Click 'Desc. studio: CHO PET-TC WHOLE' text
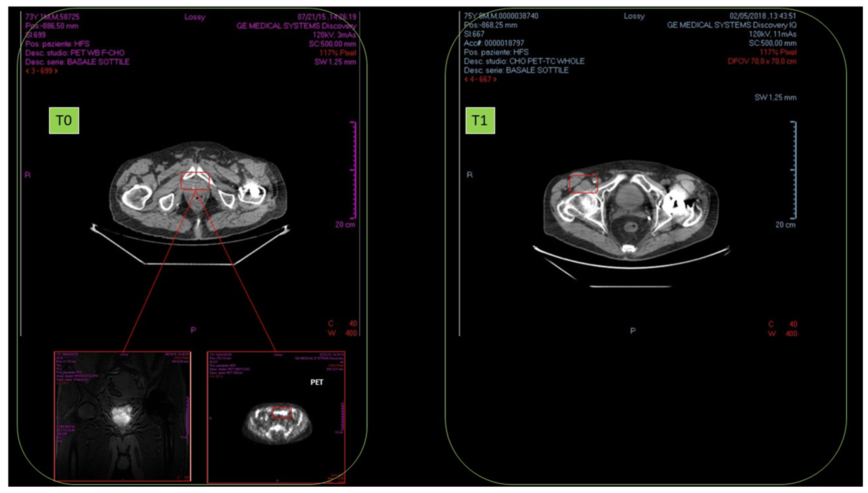868x493 pixels. 524,61
